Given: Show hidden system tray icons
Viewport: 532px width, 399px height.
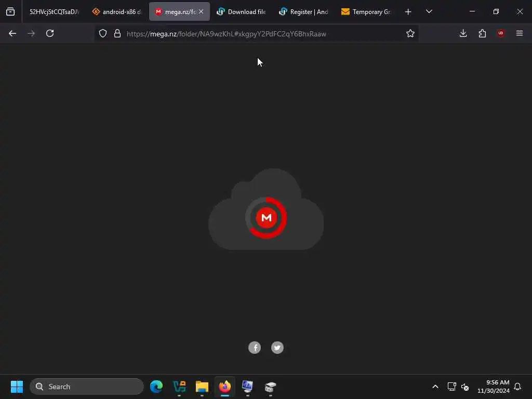Looking at the screenshot, I should pos(435,387).
